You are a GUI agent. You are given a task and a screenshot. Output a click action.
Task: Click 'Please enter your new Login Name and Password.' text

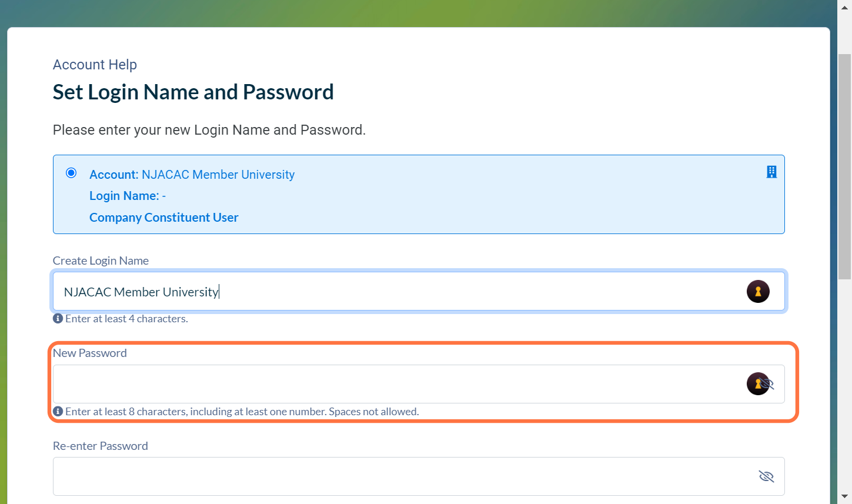[x=209, y=130]
